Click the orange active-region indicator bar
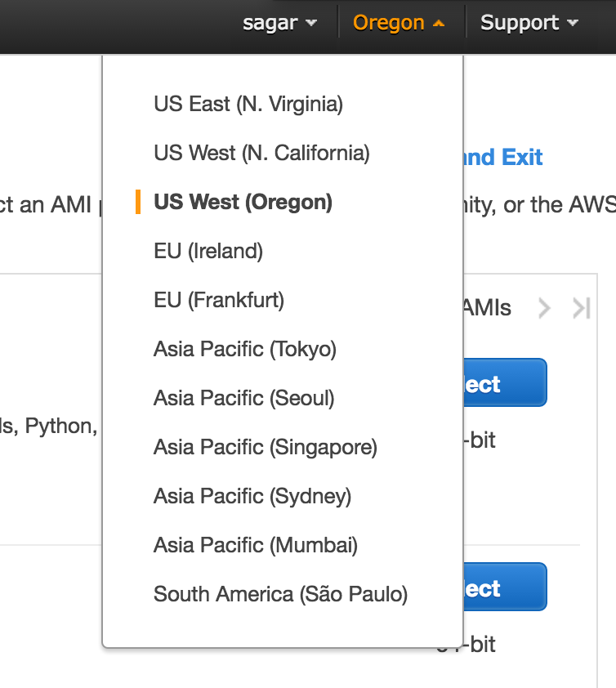The image size is (616, 688). [139, 202]
